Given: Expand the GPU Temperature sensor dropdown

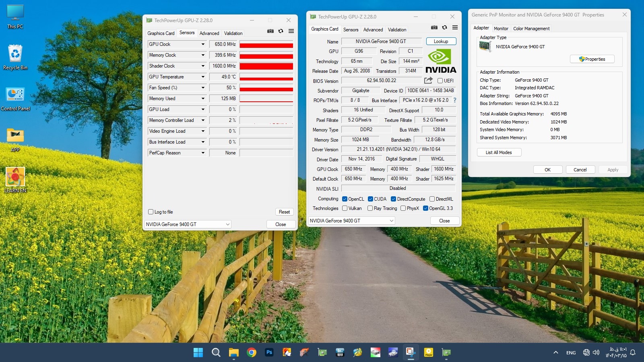Looking at the screenshot, I should tap(203, 77).
